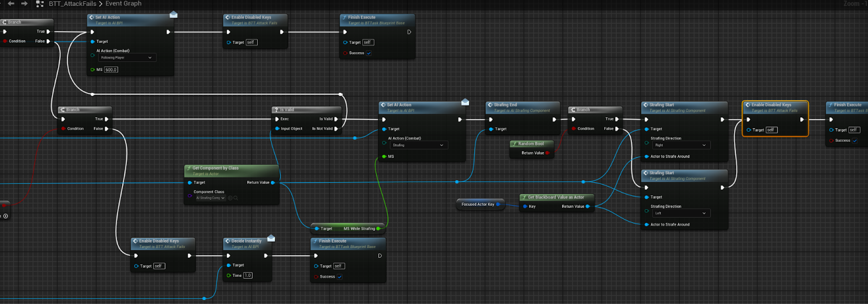Click the browse magnifier icon beside AI Strafing Comp

coord(235,198)
